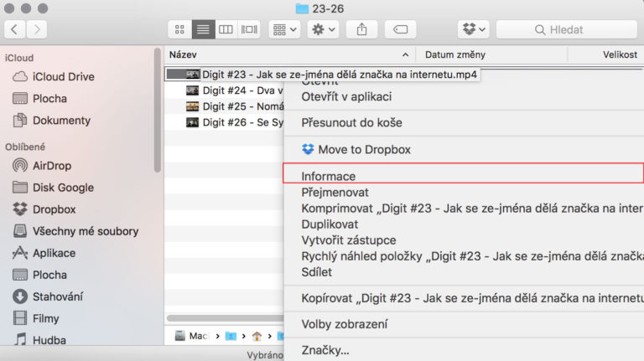Switch to column view layout
644x361 pixels.
pos(226,29)
